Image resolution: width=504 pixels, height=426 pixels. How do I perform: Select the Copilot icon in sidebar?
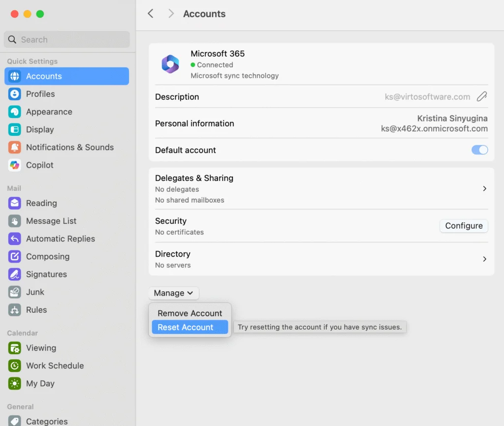(x=14, y=165)
